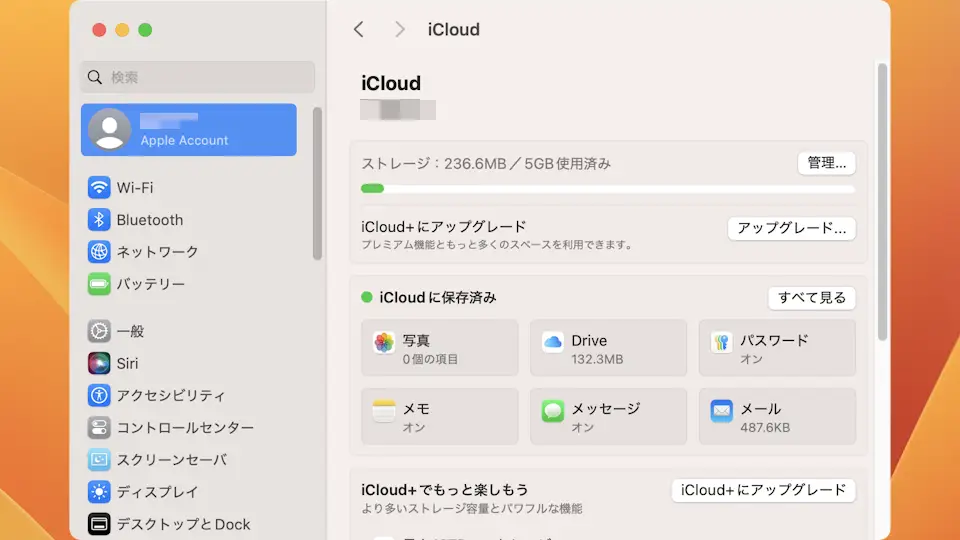This screenshot has height=540, width=960.
Task: Click the iCloud+にアップグレード button
Action: click(763, 490)
